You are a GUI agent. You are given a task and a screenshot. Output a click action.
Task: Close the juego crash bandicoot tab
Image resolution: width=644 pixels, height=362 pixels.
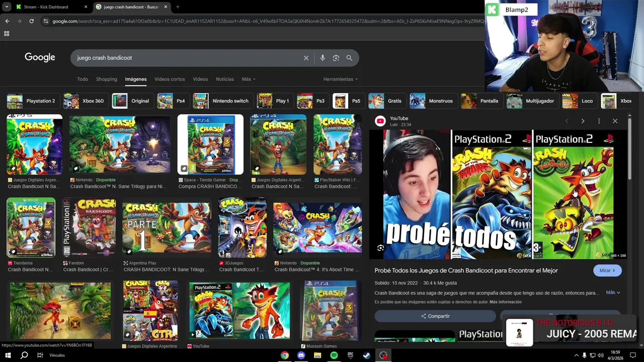166,7
